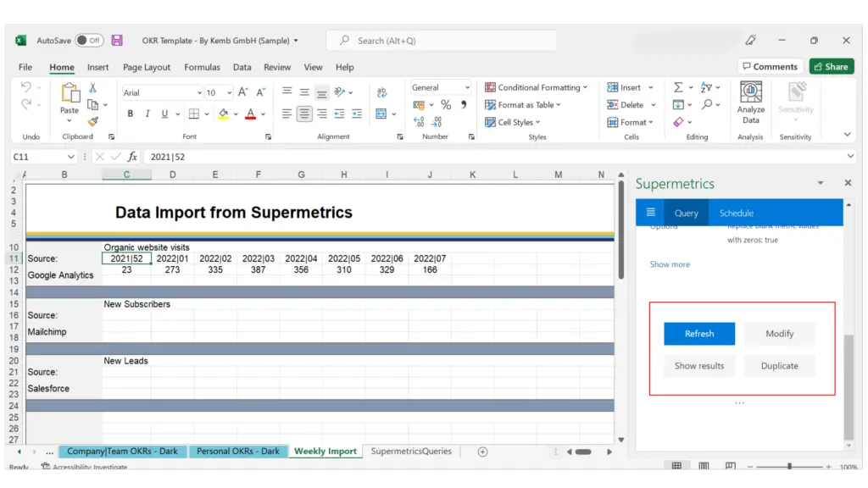
Task: Click Decrease Font Size icon
Action: [x=260, y=92]
